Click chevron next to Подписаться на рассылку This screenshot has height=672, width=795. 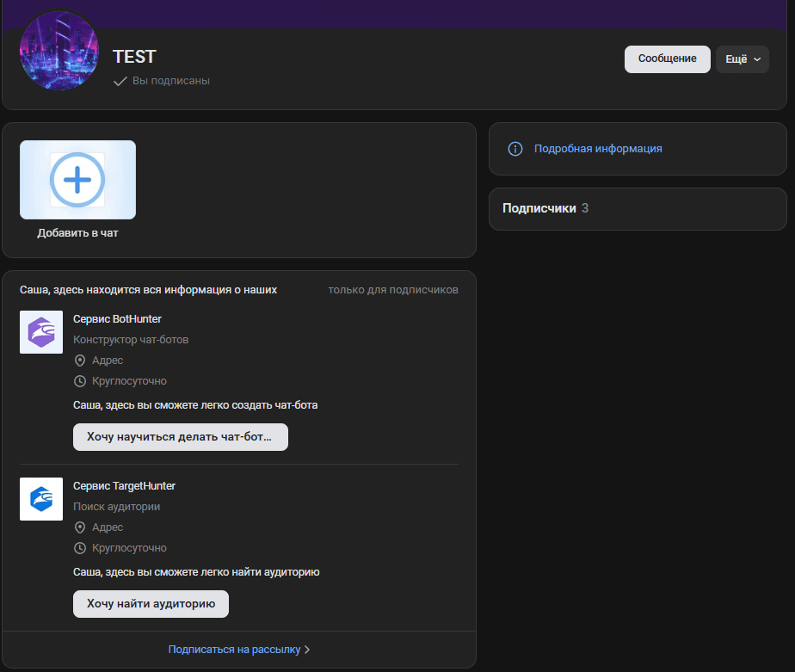307,650
